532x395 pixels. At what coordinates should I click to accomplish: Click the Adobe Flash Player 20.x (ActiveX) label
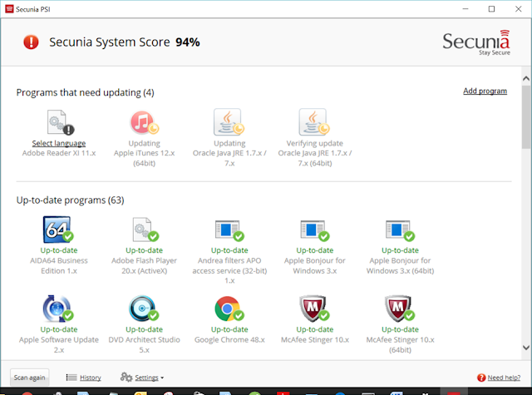click(144, 266)
